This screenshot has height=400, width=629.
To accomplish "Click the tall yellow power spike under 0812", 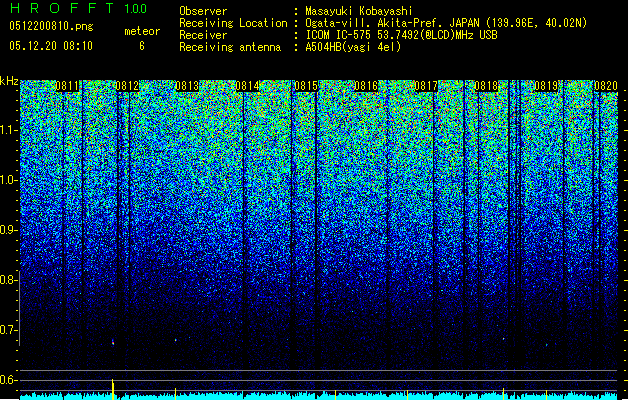I will [x=113, y=389].
